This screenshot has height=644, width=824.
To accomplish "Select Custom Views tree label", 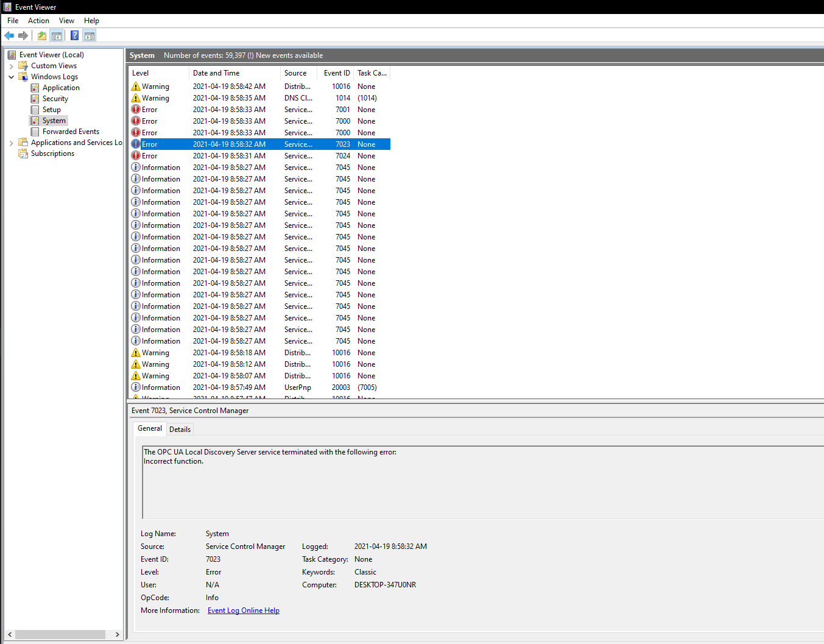I will (54, 66).
